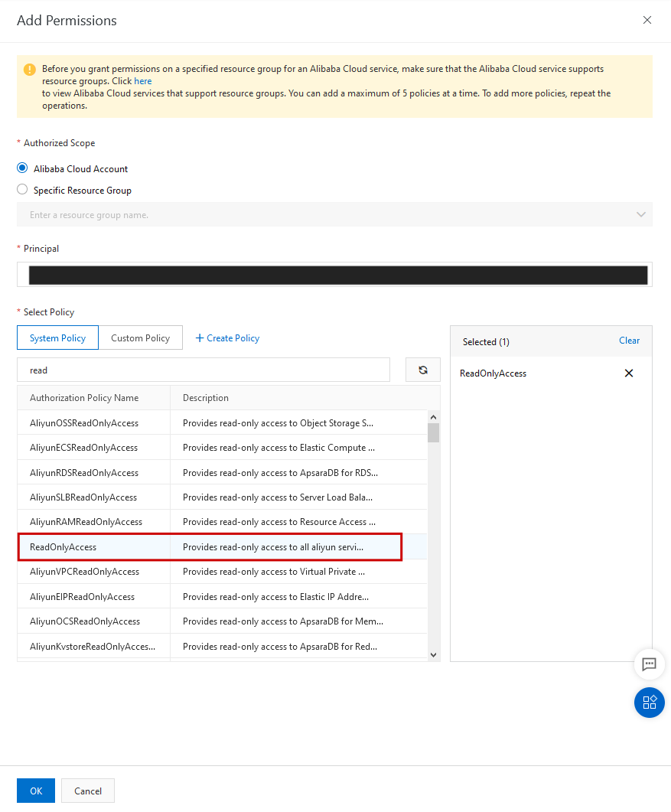Click the yellow warning info icon

pos(30,70)
